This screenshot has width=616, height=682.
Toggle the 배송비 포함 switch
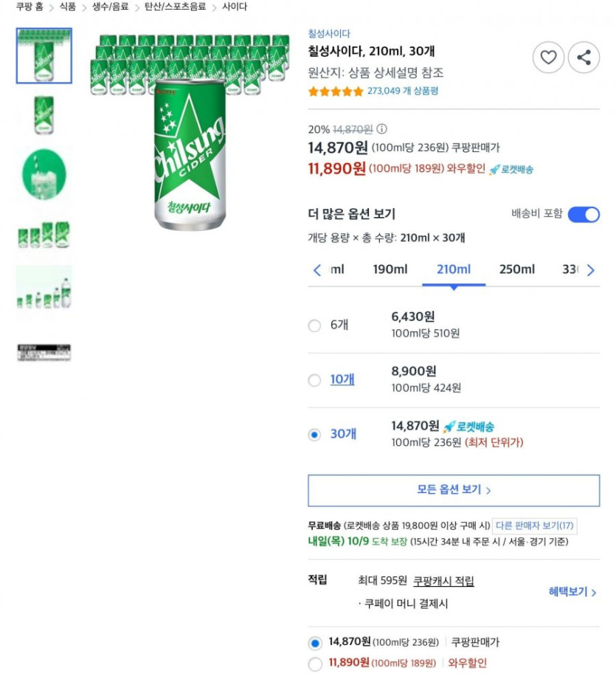click(x=583, y=214)
